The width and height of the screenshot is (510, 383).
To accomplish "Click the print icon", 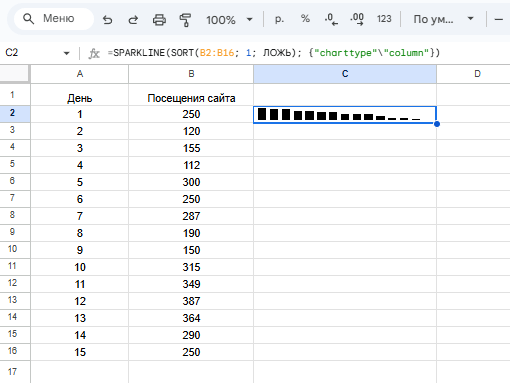I will point(159,20).
